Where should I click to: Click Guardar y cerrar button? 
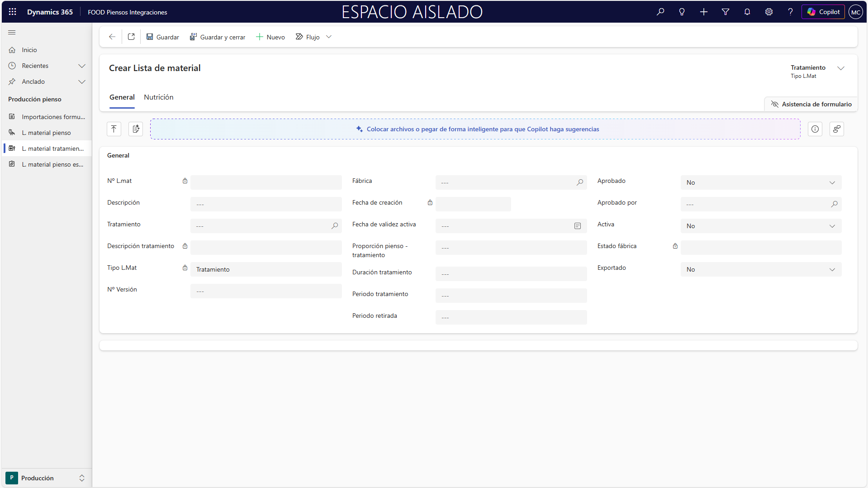coord(218,37)
